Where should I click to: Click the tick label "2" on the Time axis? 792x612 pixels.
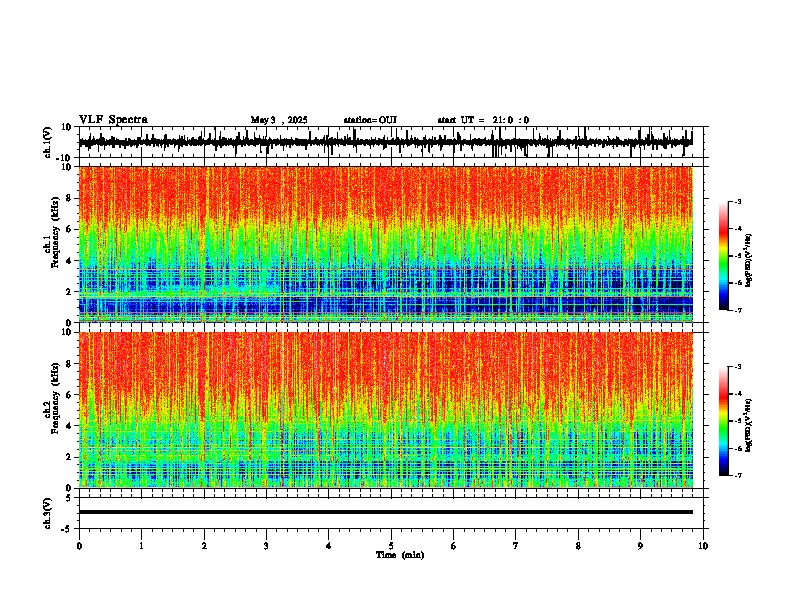204,546
